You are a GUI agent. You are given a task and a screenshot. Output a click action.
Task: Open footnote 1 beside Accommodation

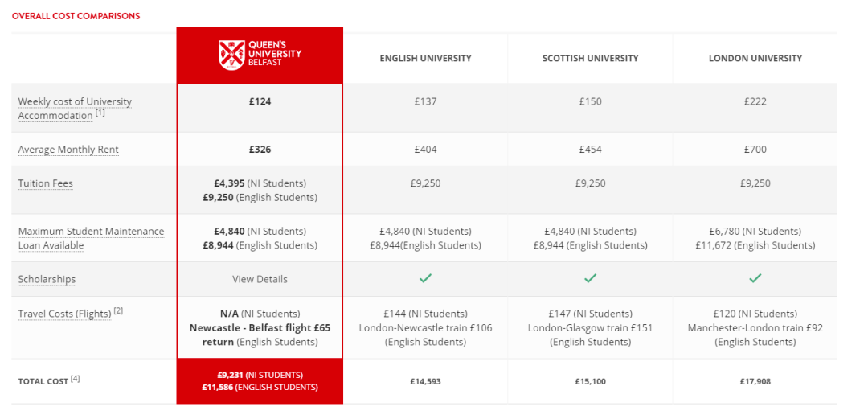pos(100,113)
